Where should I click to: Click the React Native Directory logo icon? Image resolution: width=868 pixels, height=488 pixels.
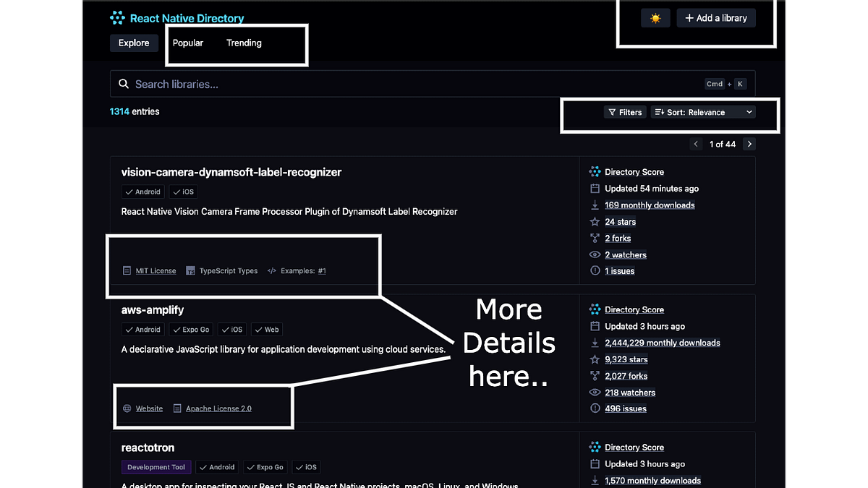[x=116, y=17]
